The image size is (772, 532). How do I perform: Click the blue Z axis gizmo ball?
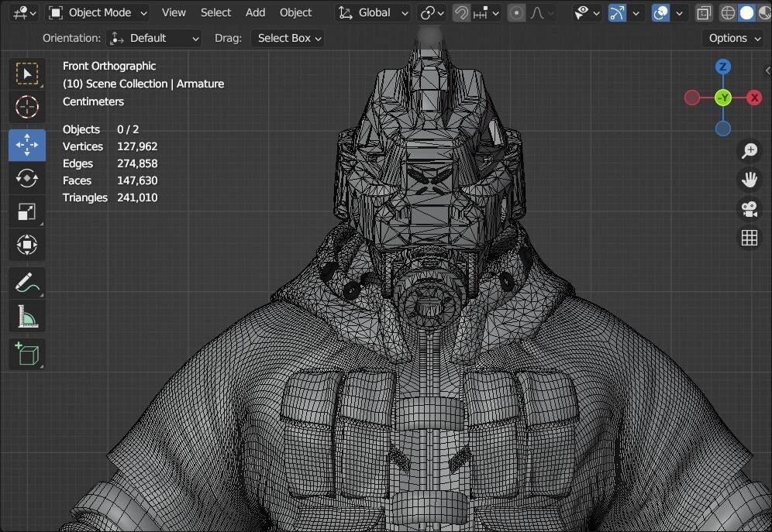click(722, 67)
